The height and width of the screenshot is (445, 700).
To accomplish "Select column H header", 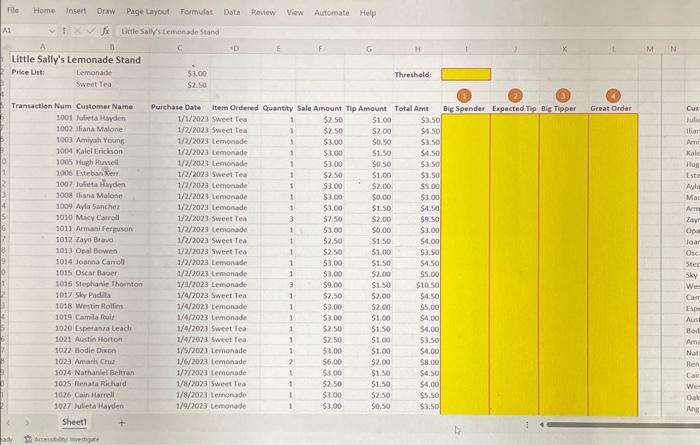I will click(417, 49).
